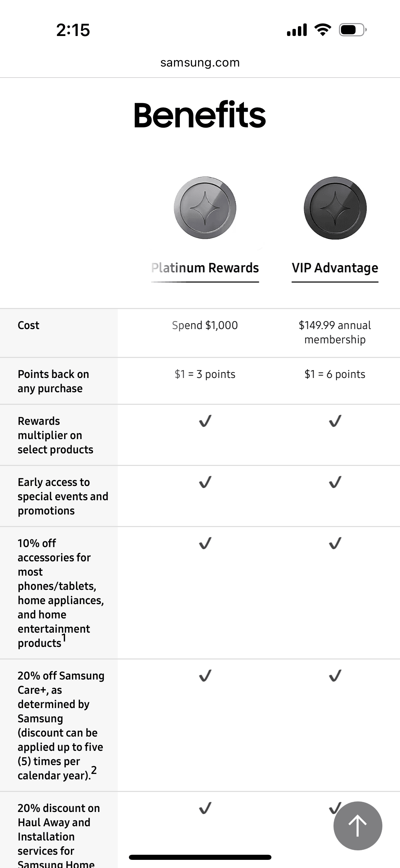The width and height of the screenshot is (400, 868).
Task: Tap the scroll-to-top arrow button
Action: [x=358, y=826]
